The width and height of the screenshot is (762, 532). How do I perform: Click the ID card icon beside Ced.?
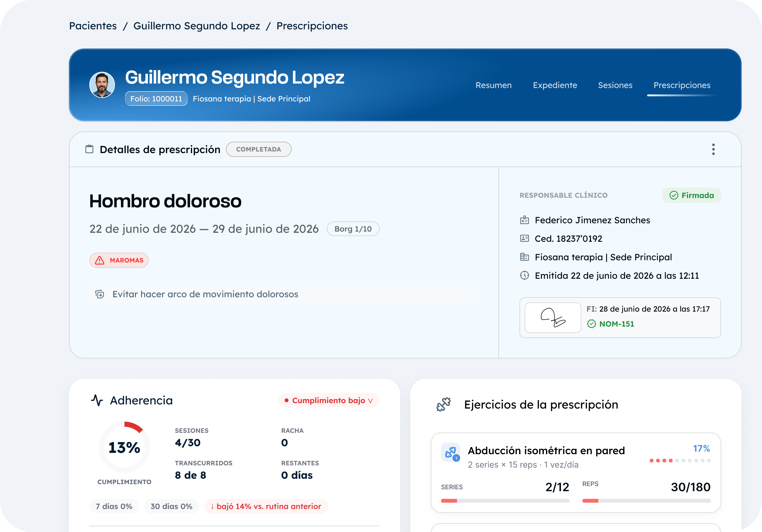[x=524, y=239]
